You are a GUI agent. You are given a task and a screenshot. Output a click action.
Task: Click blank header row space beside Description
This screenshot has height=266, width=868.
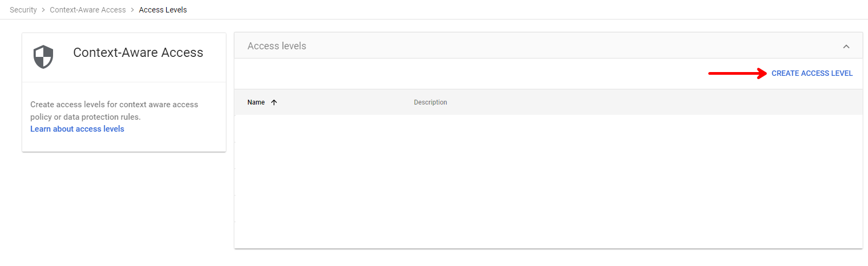(x=650, y=102)
